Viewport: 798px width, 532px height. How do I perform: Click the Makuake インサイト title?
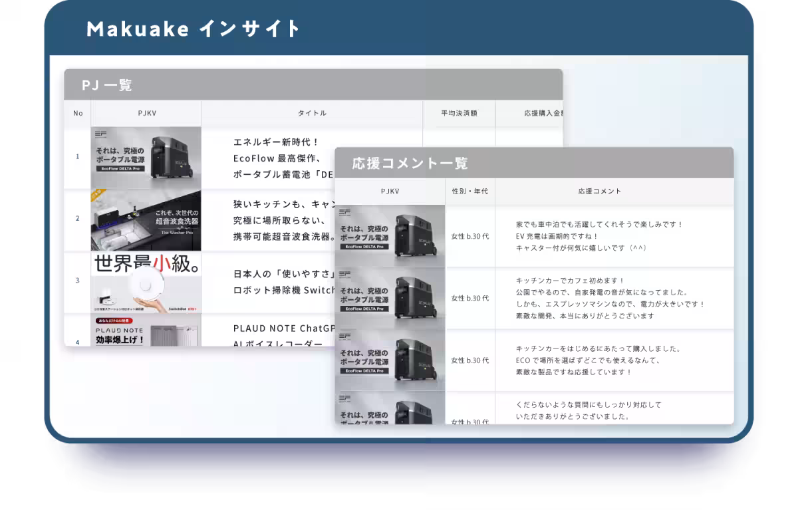pyautogui.click(x=193, y=28)
